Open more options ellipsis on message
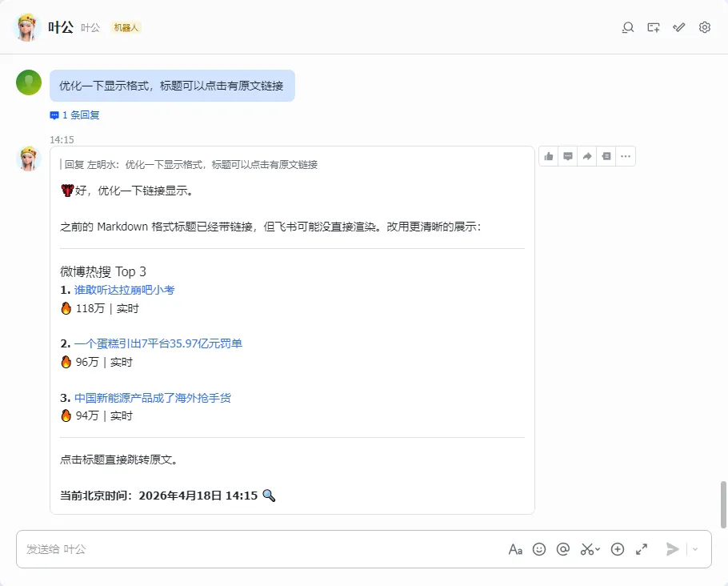728x586 pixels. tap(626, 156)
